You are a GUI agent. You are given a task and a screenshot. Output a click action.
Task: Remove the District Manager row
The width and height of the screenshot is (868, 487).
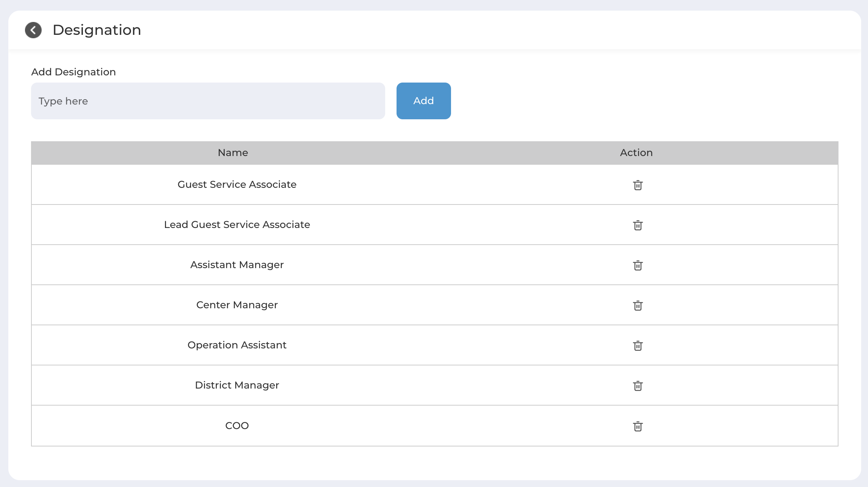[638, 386]
